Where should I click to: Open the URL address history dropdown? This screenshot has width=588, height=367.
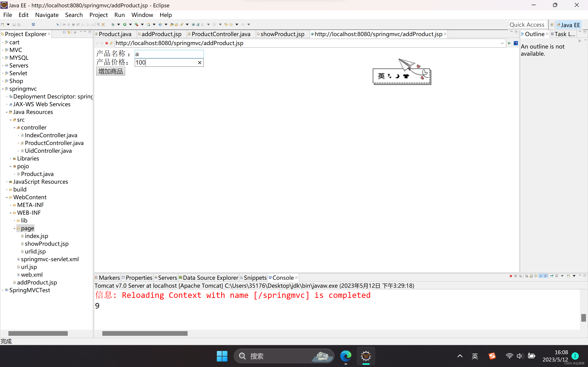click(502, 43)
